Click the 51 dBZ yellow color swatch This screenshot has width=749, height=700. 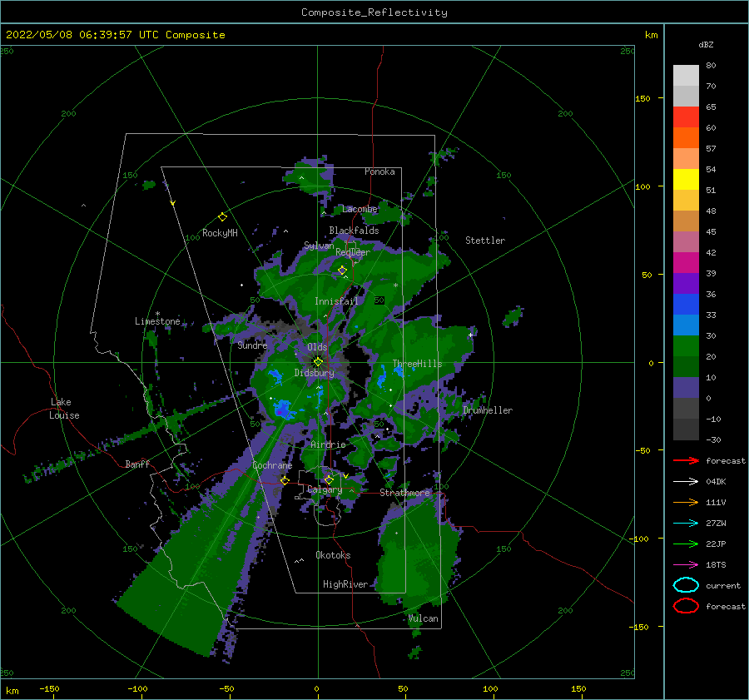click(686, 179)
